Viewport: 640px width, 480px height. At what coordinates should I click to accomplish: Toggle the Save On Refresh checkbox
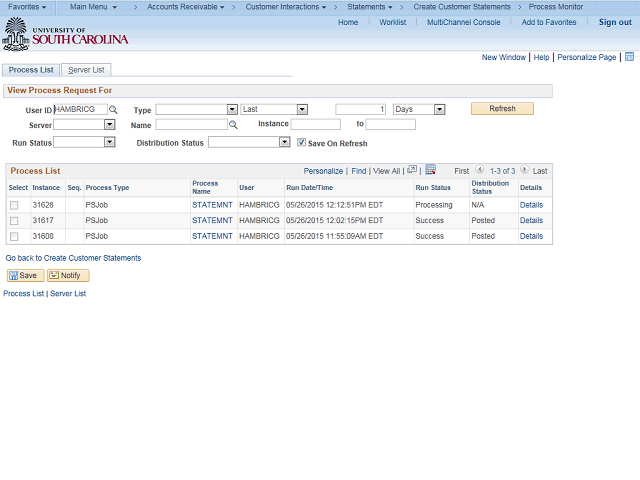[301, 142]
